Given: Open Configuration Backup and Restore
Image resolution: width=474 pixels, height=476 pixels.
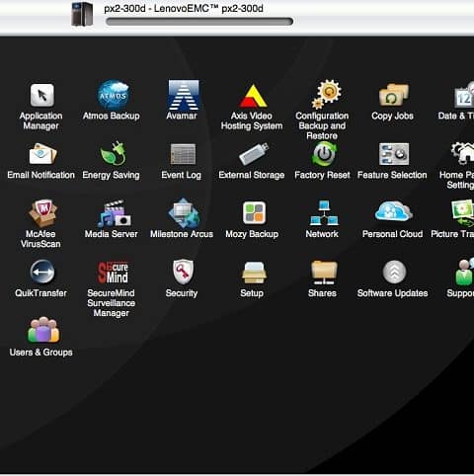Looking at the screenshot, I should click(x=327, y=94).
